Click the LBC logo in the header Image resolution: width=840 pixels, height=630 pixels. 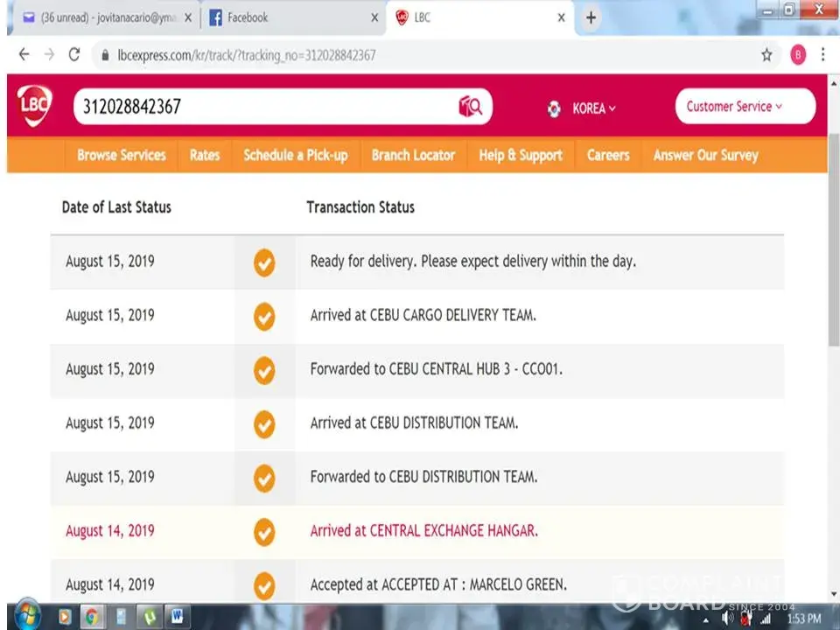point(35,106)
